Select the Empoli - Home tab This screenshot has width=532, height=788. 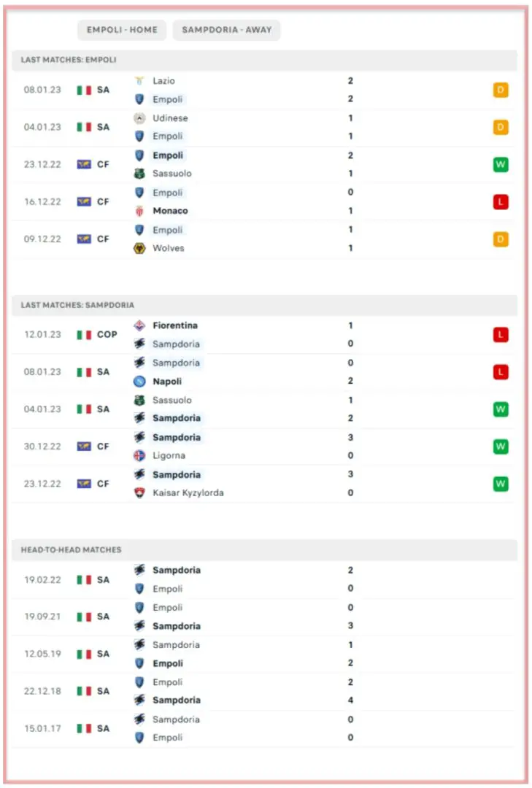(x=121, y=30)
